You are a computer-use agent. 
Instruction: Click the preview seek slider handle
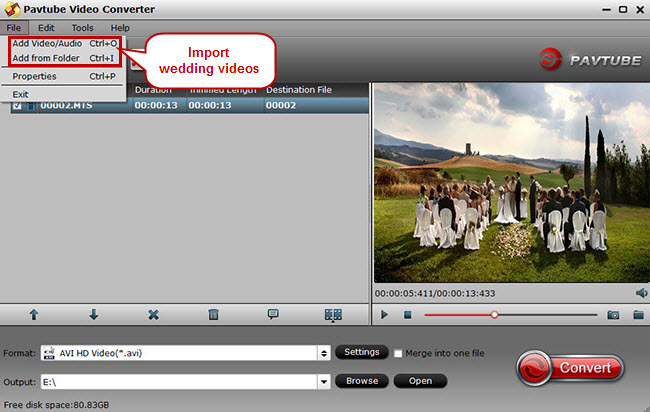pyautogui.click(x=494, y=315)
